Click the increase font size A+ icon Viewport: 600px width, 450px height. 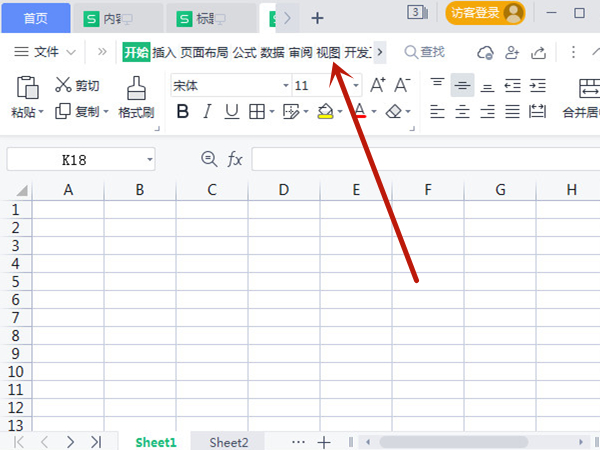click(377, 86)
